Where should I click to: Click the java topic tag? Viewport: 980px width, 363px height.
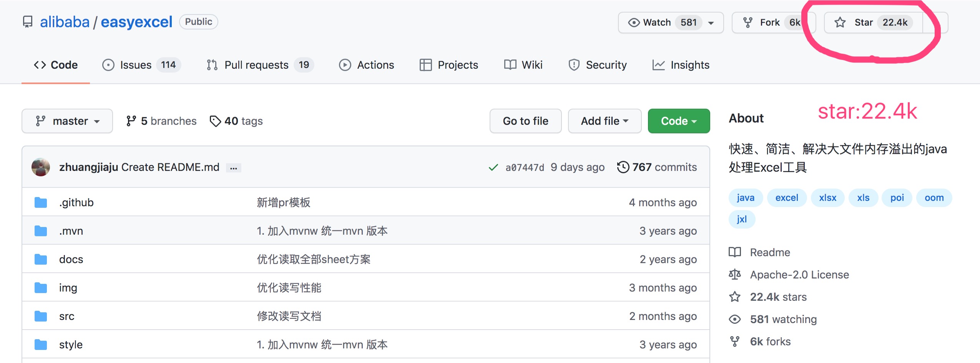pos(745,198)
